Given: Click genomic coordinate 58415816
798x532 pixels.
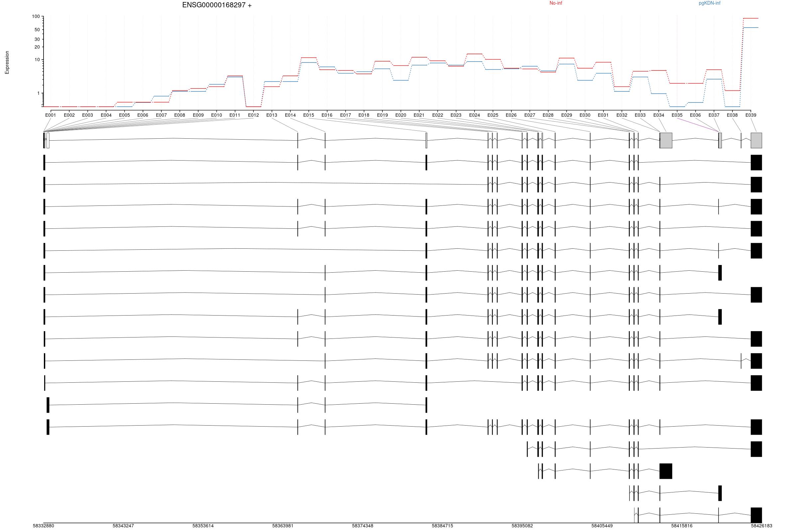Looking at the screenshot, I should pos(682,526).
